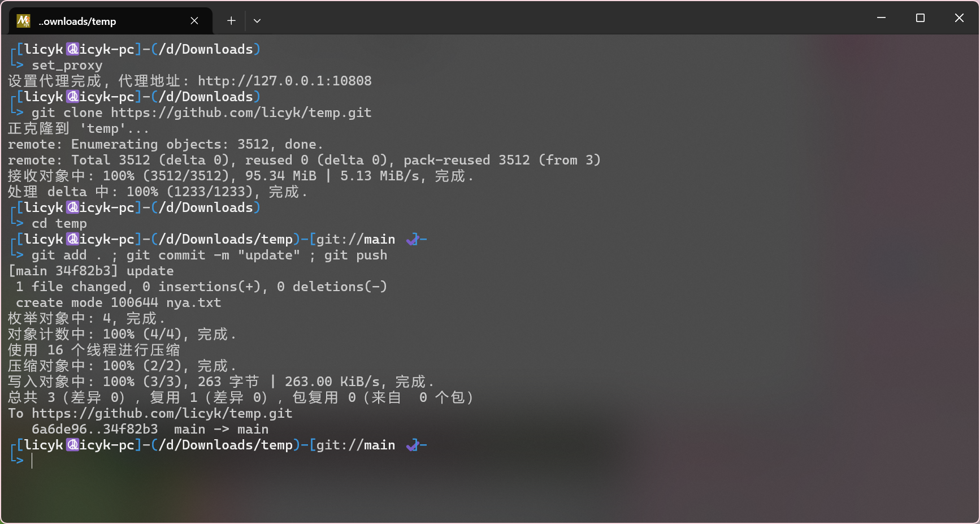Open the GitHub URL in git clone command
Viewport: 980px width, 524px height.
pyautogui.click(x=241, y=112)
